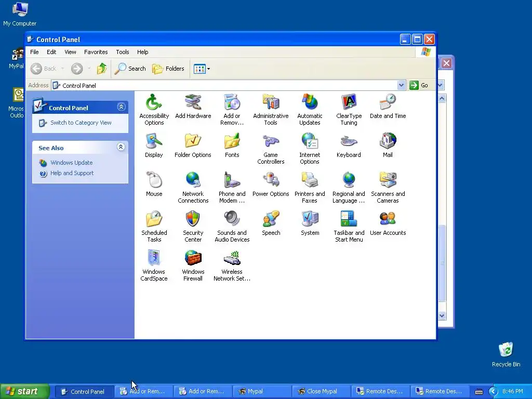
Task: Click scroll-down arrow in background window
Action: tap(442, 315)
